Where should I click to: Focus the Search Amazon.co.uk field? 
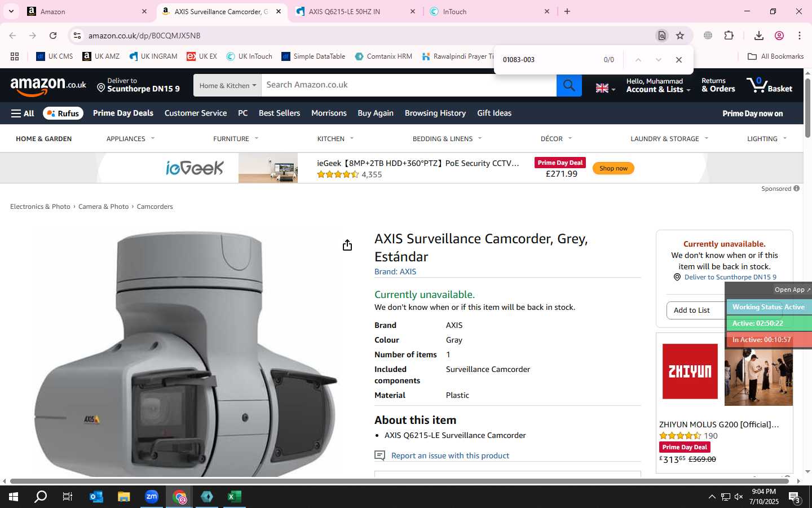409,85
